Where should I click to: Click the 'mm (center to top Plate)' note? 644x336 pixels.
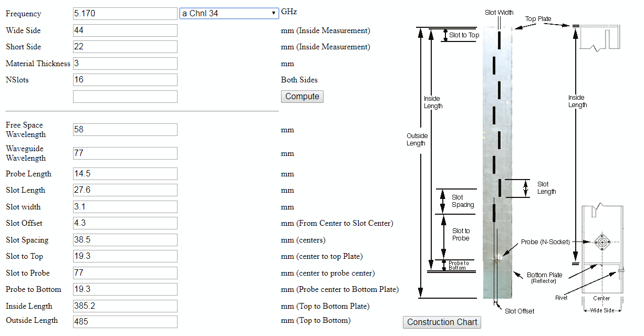322,256
